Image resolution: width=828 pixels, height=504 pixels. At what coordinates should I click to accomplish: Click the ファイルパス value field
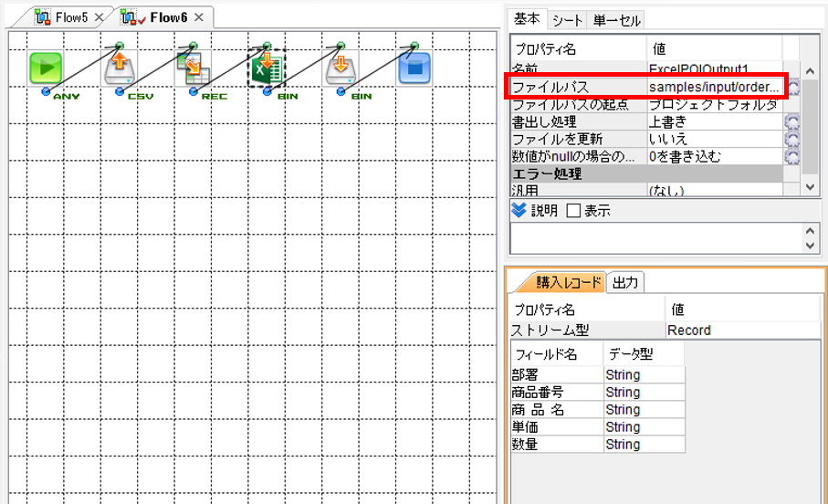pyautogui.click(x=715, y=87)
